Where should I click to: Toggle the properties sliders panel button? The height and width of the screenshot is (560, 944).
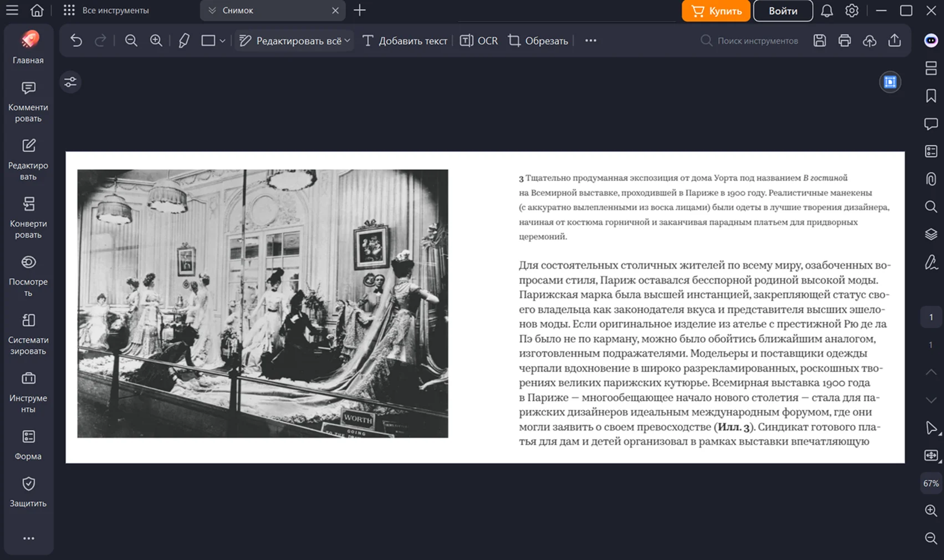coord(70,82)
